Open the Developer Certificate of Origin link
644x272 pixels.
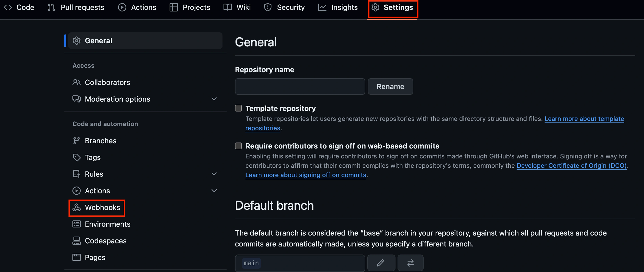(572, 166)
